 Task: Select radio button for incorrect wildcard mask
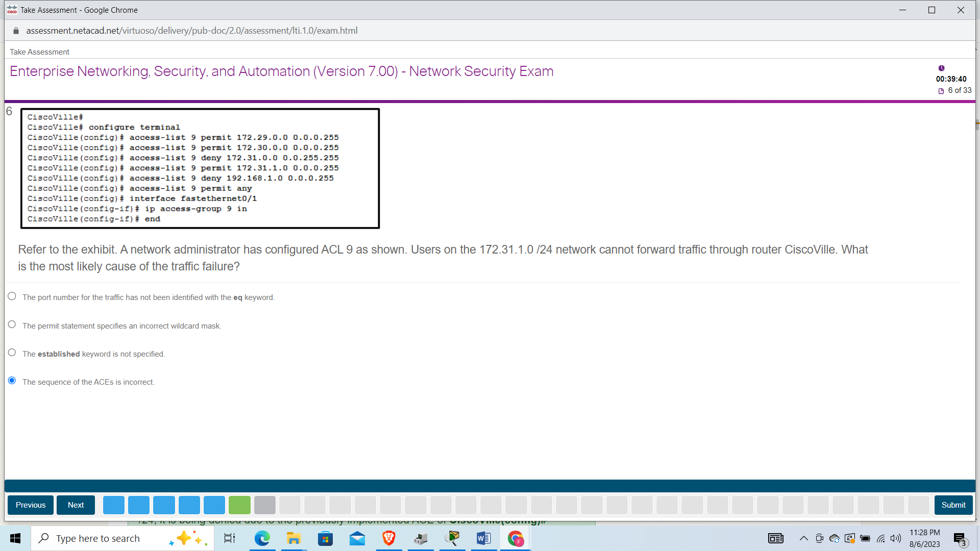(x=12, y=325)
